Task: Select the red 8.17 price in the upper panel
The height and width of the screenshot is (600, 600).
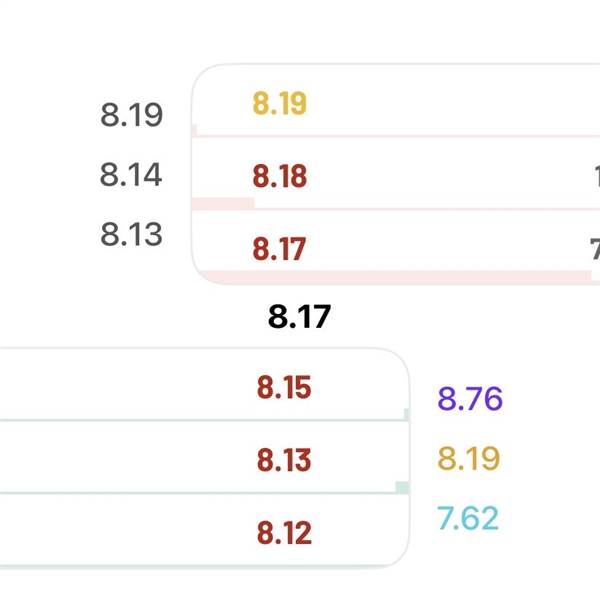Action: tap(279, 248)
